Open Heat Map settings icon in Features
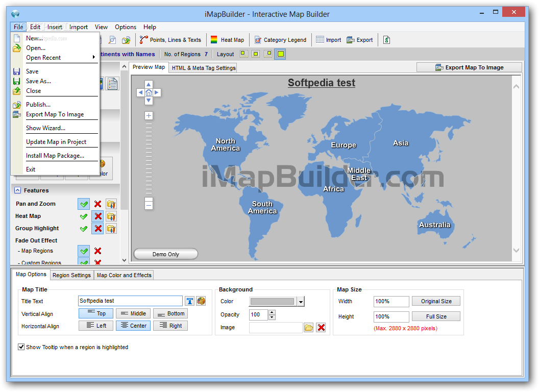This screenshot has height=392, width=539. 111,216
